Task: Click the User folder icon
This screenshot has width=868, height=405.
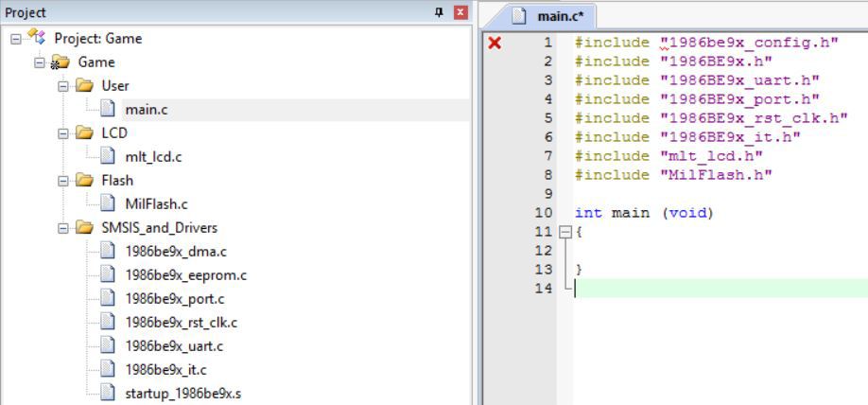Action: [84, 86]
